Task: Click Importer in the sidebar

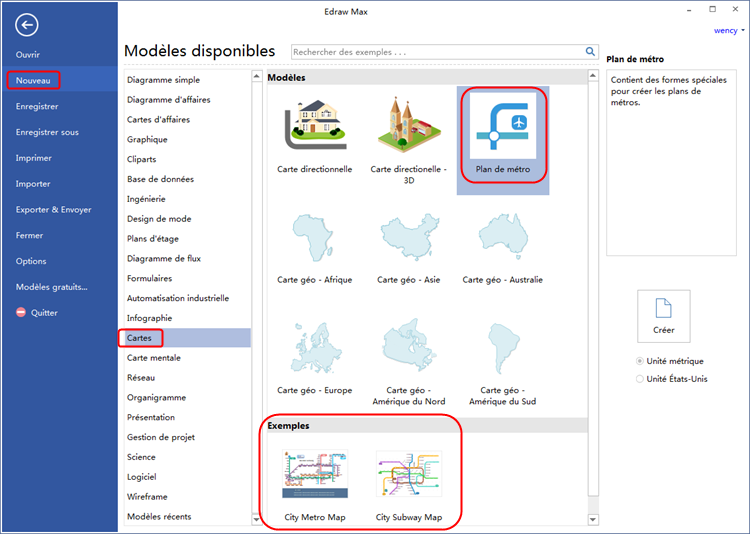Action: click(33, 184)
